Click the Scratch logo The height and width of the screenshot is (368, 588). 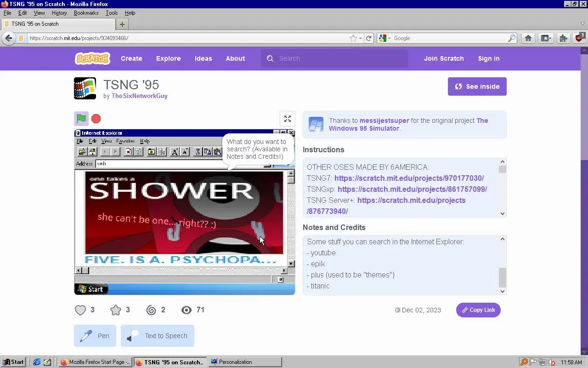click(x=92, y=58)
